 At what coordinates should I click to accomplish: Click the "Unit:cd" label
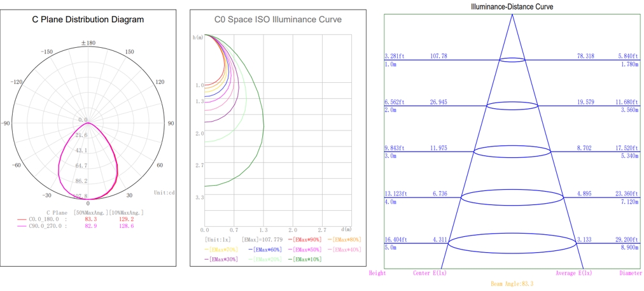pos(165,192)
